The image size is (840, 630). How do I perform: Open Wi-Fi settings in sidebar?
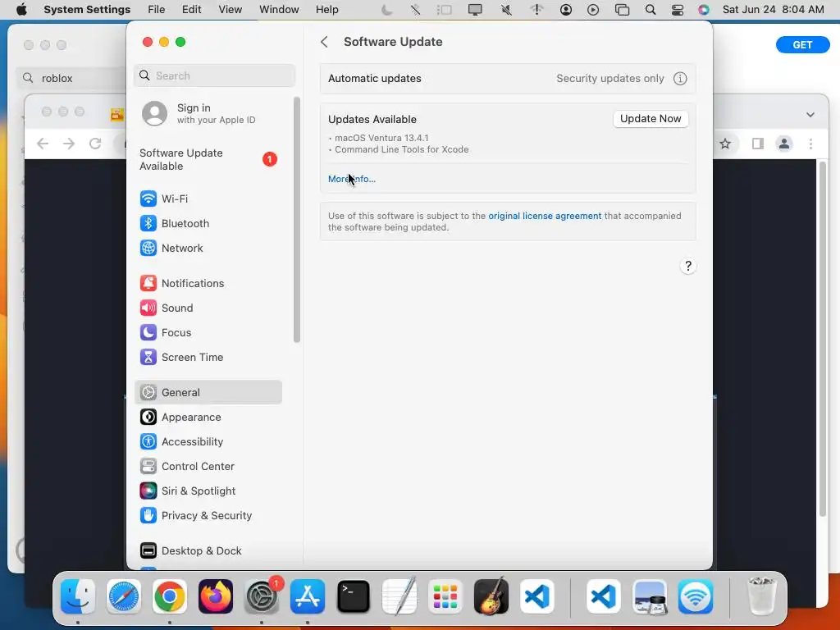tap(208, 199)
